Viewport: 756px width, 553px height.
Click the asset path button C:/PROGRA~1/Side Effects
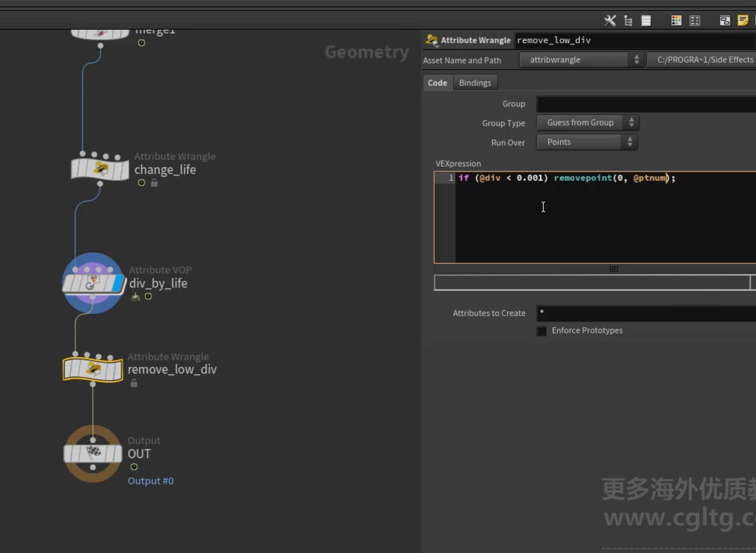[702, 60]
